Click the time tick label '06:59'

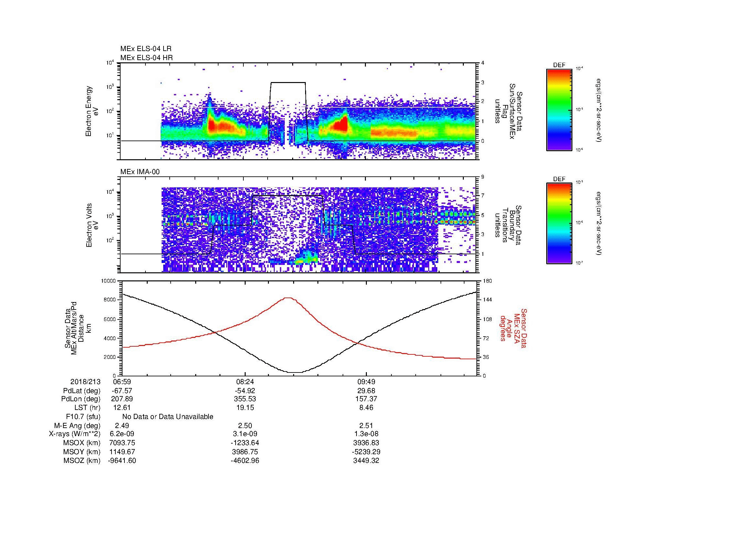coord(121,382)
